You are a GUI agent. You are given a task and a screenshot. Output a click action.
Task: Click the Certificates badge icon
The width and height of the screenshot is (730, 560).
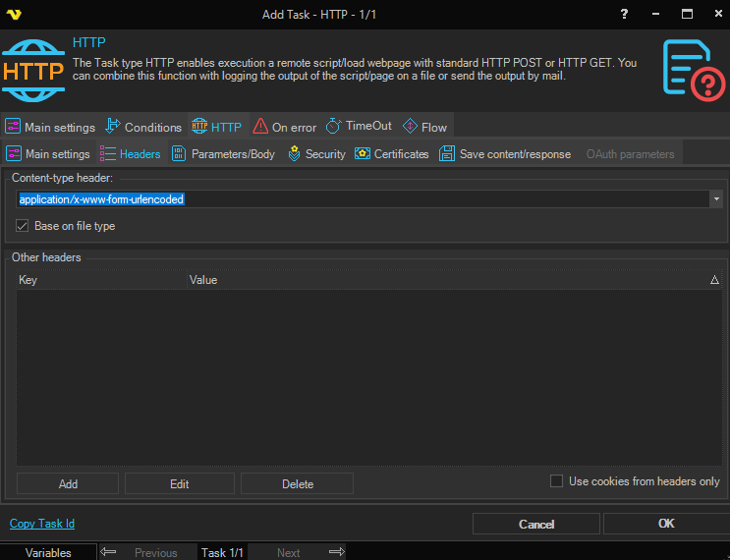363,153
